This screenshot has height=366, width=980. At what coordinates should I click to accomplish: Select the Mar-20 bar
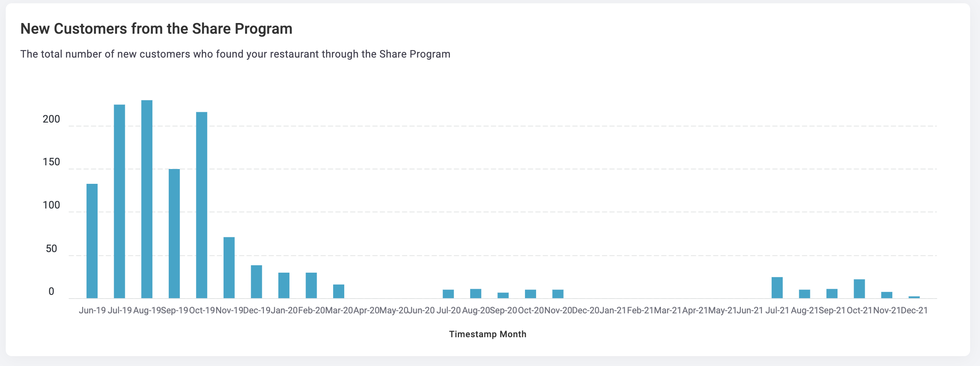(x=338, y=292)
